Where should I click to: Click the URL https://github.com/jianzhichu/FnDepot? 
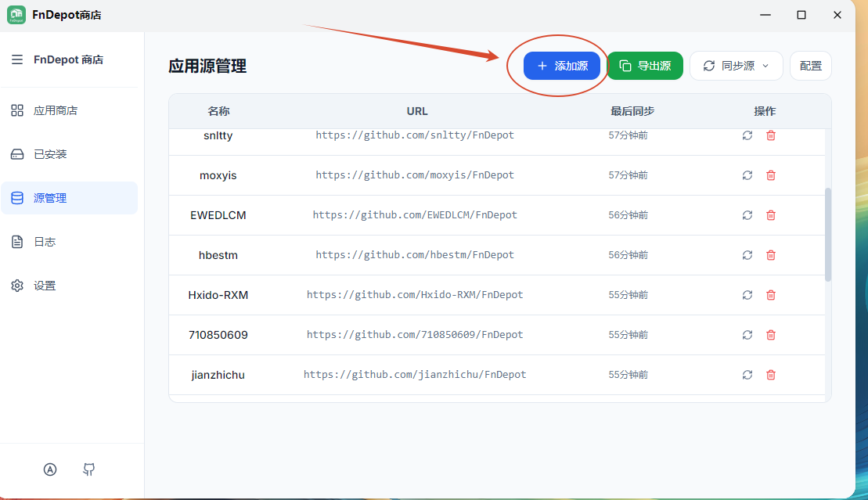[415, 374]
